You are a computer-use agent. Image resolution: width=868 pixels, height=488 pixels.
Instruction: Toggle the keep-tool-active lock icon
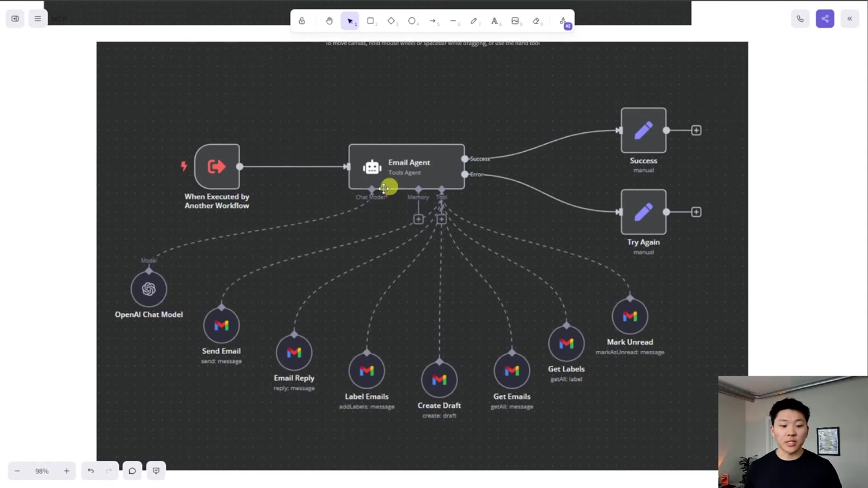point(302,21)
